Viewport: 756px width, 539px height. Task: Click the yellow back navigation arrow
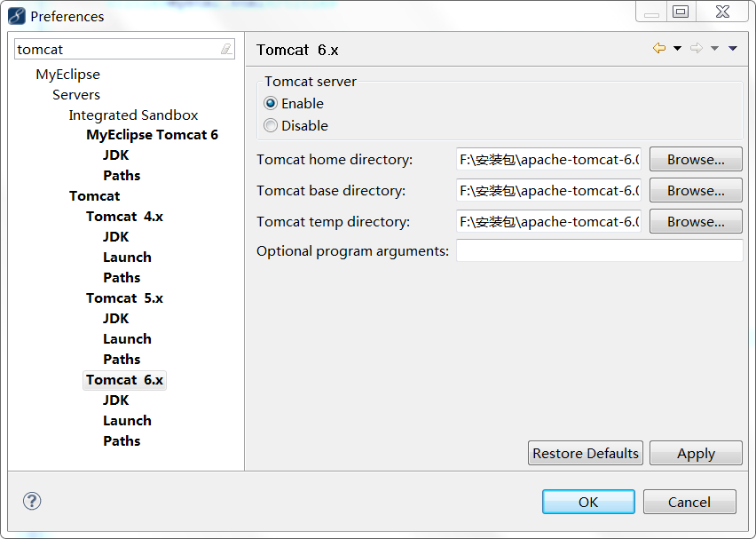pyautogui.click(x=659, y=48)
